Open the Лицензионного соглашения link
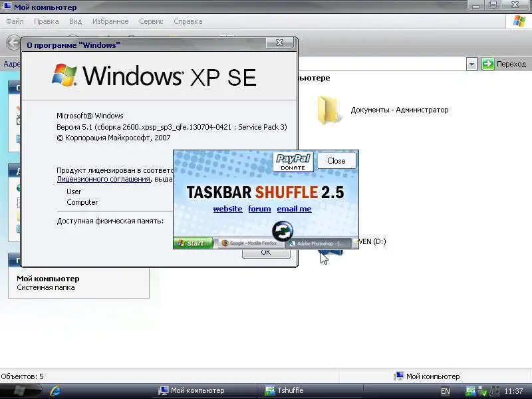 click(104, 179)
